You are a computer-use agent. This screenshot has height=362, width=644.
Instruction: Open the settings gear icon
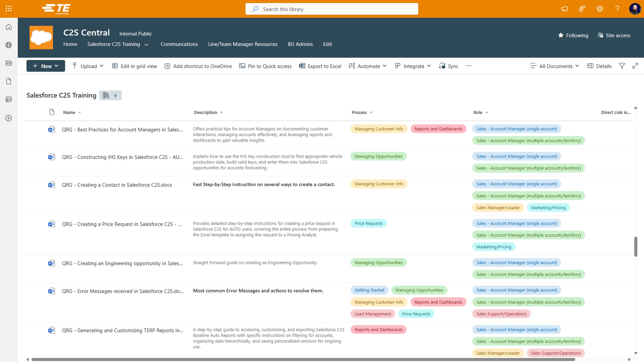(600, 9)
